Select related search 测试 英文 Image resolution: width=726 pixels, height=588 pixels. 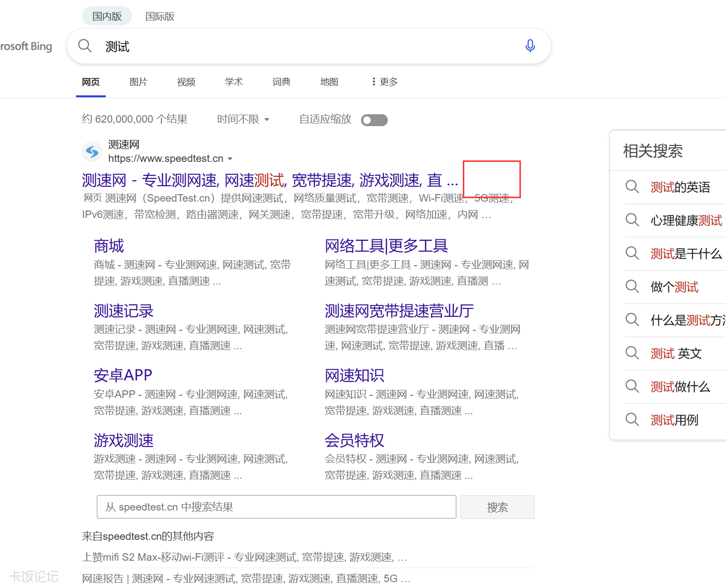676,354
